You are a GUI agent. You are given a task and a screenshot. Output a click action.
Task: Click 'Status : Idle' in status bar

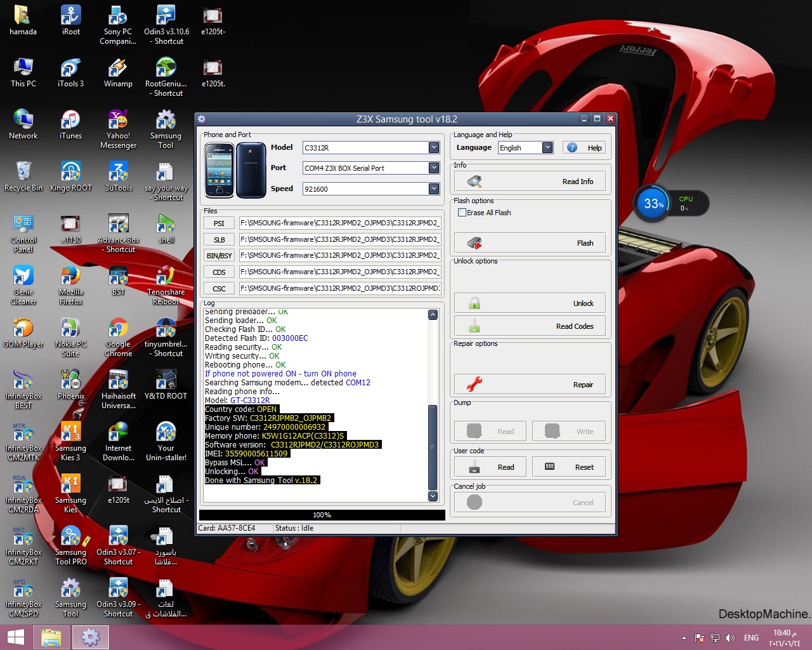[x=294, y=528]
